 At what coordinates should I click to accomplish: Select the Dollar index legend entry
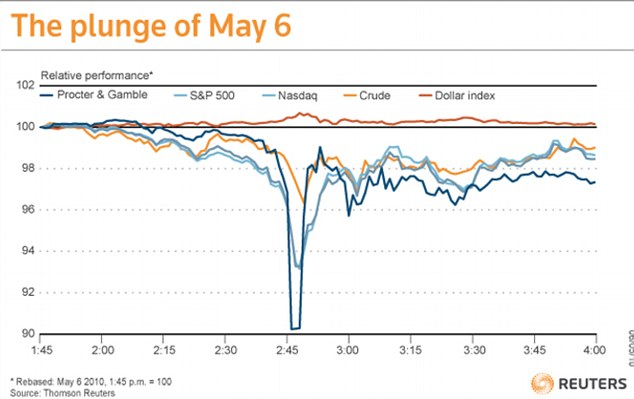click(x=457, y=96)
